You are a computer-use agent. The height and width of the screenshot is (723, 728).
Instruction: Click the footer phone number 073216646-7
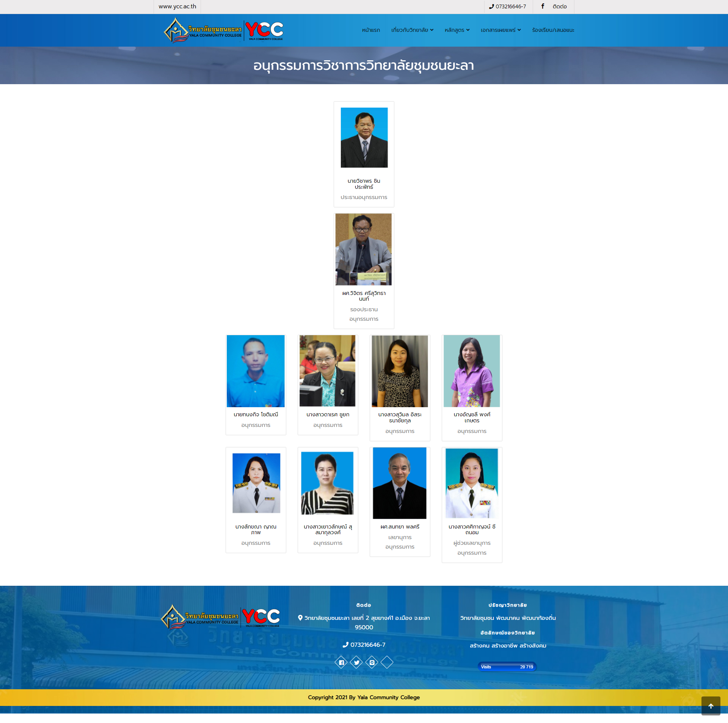(367, 645)
